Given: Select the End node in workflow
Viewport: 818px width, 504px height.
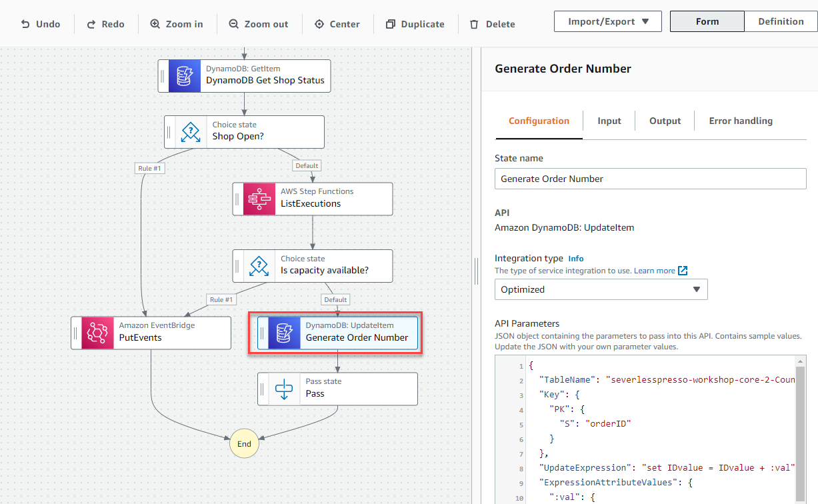Looking at the screenshot, I should tap(244, 444).
